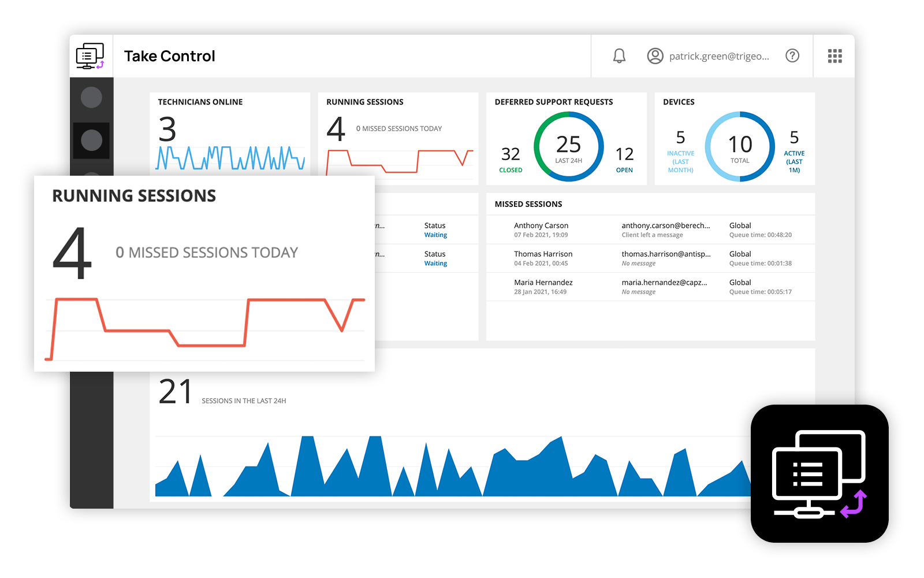The image size is (924, 578).
Task: Click the Help question mark icon
Action: [x=792, y=55]
